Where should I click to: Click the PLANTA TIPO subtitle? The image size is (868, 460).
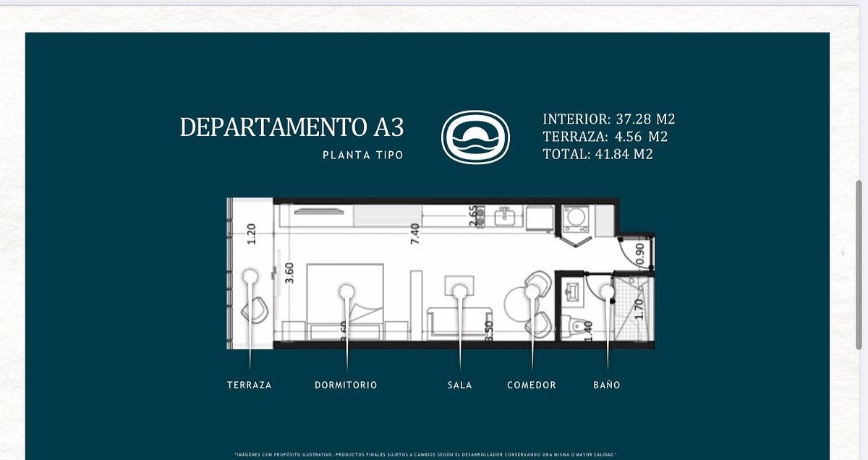(363, 156)
